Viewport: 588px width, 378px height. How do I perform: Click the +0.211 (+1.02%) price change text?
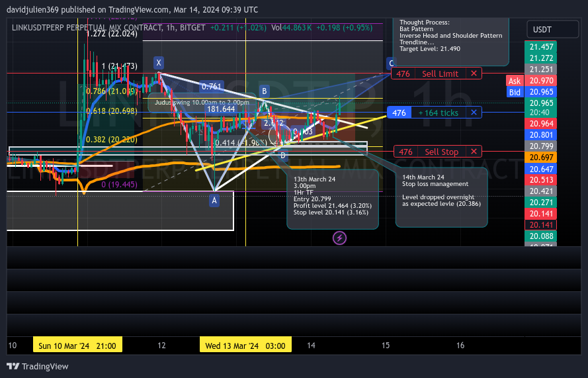coord(238,28)
